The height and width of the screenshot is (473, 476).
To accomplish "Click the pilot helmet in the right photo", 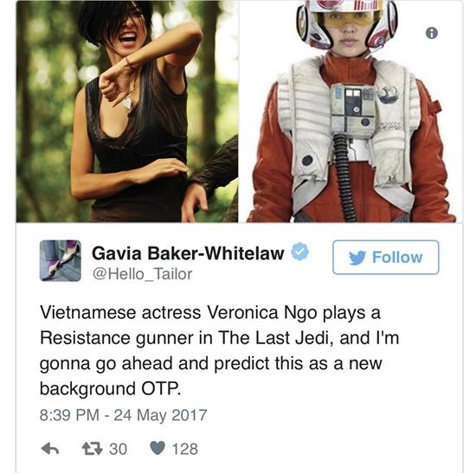I will [x=347, y=22].
